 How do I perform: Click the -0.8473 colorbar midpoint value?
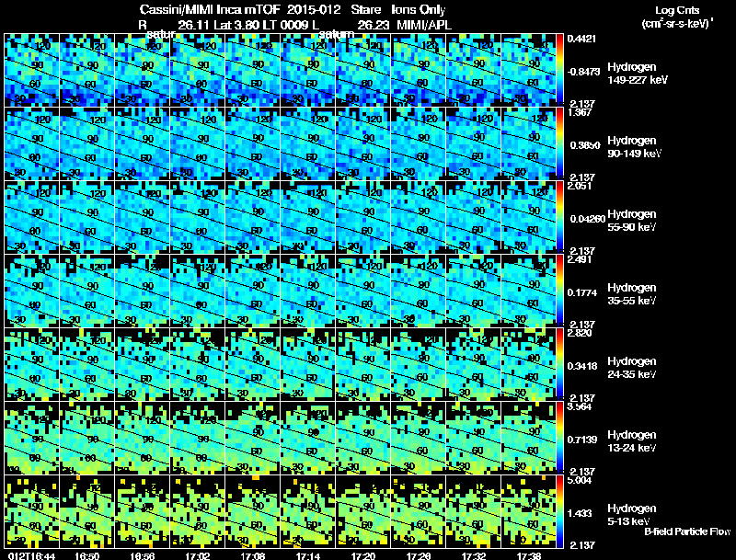583,72
